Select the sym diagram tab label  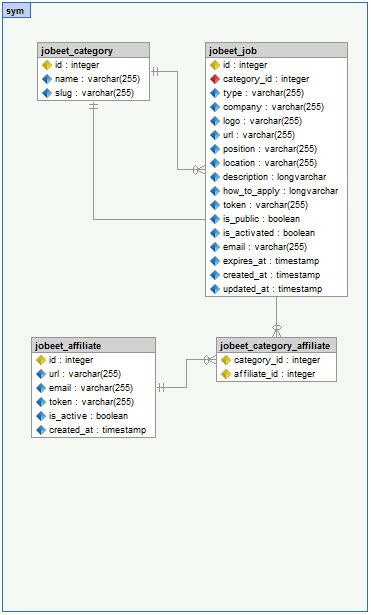16,11
